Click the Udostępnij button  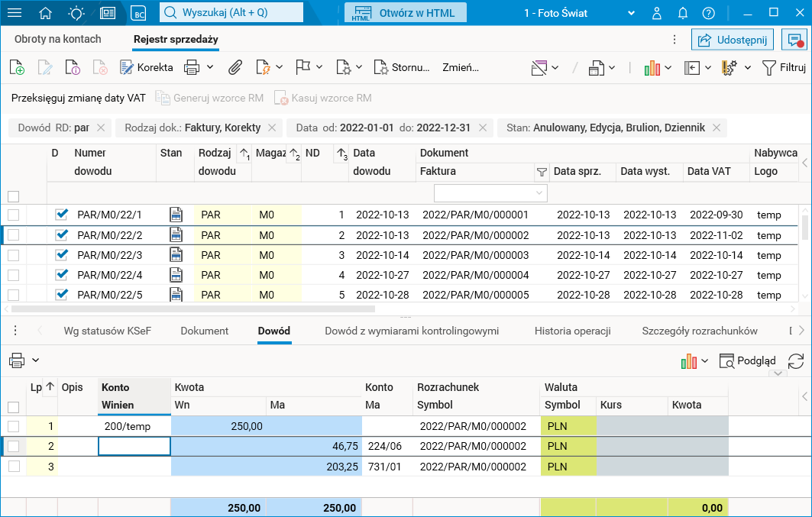(x=733, y=40)
